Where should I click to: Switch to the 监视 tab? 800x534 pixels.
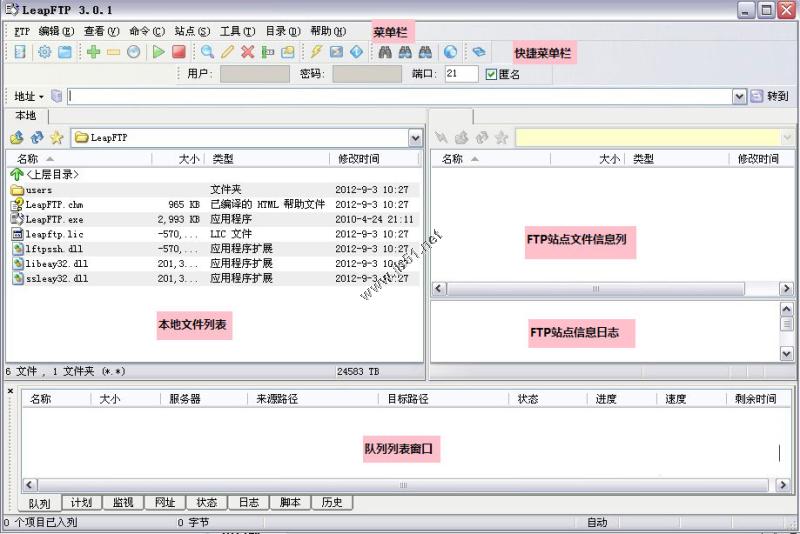pos(123,502)
